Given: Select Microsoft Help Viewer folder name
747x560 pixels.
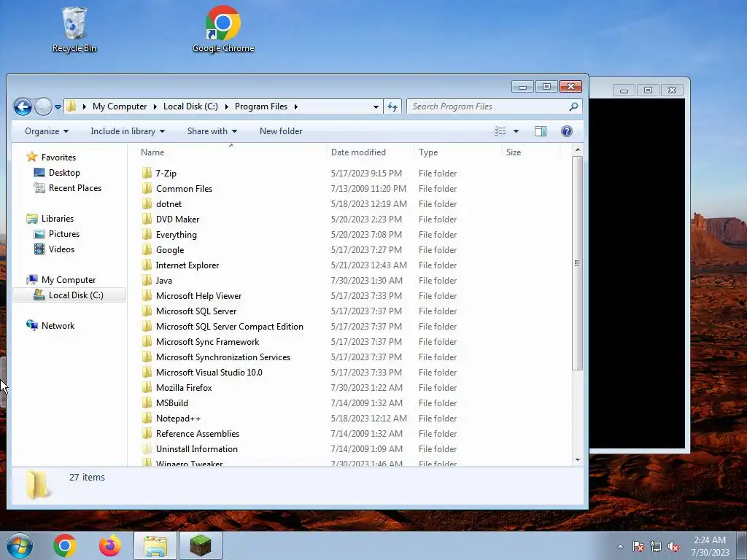Looking at the screenshot, I should point(198,296).
